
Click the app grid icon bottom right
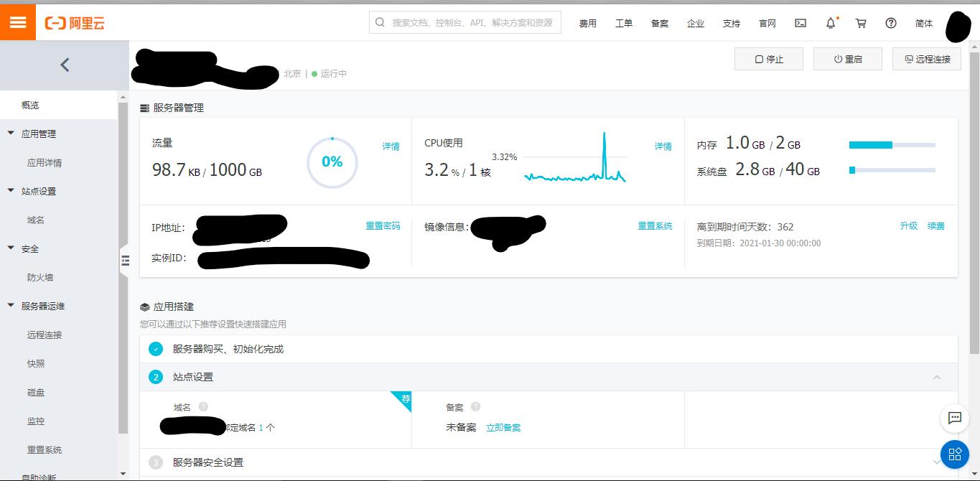point(954,454)
